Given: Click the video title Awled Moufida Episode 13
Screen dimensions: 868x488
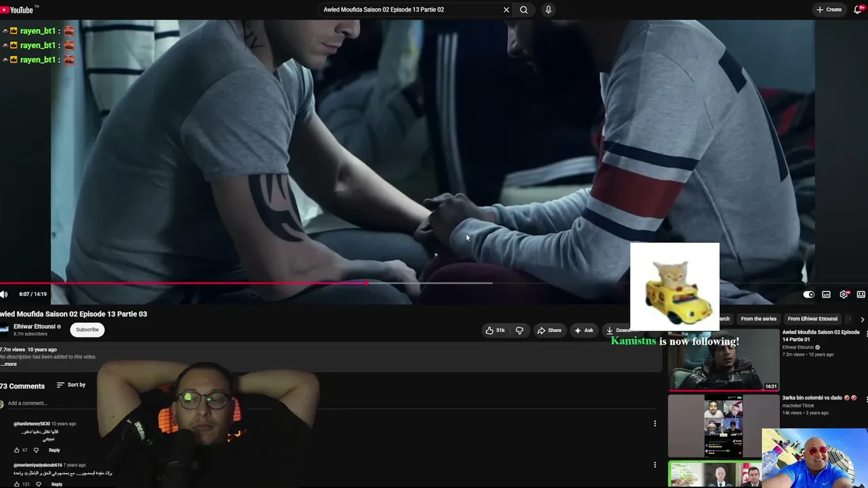Looking at the screenshot, I should point(73,314).
